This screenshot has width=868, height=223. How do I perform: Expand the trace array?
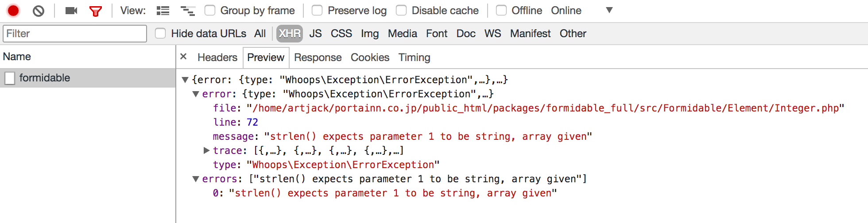tap(206, 150)
